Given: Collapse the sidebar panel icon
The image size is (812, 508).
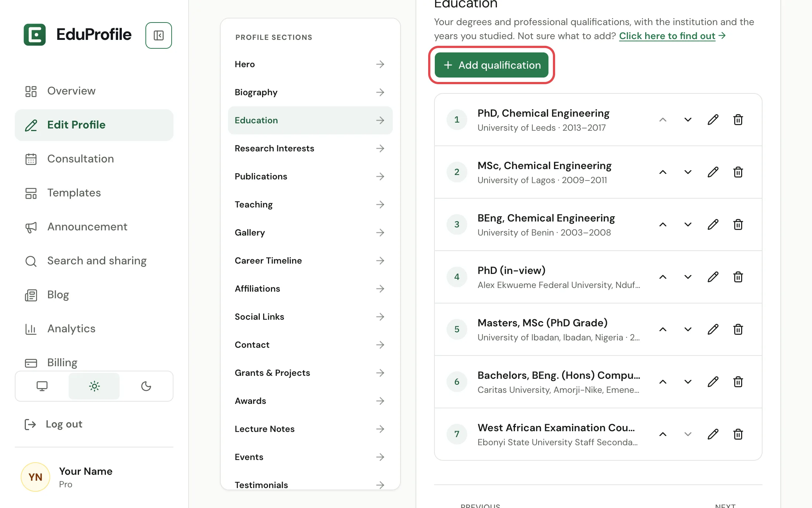Looking at the screenshot, I should point(159,35).
